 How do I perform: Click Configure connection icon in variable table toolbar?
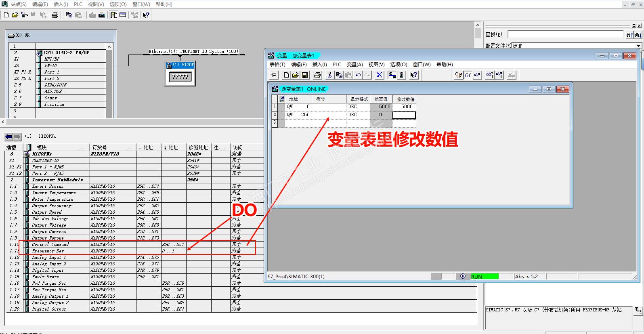coord(392,75)
